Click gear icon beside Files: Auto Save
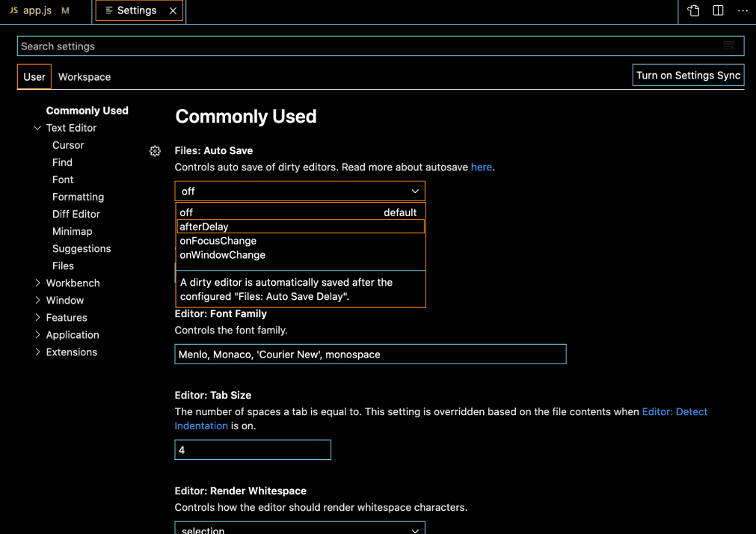Screen dimensions: 756x534 tap(155, 151)
